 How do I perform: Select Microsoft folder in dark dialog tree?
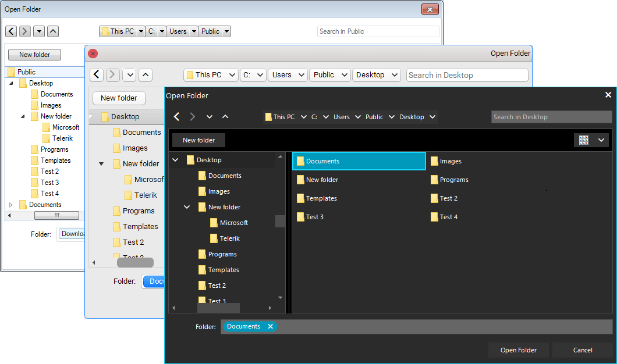point(229,223)
